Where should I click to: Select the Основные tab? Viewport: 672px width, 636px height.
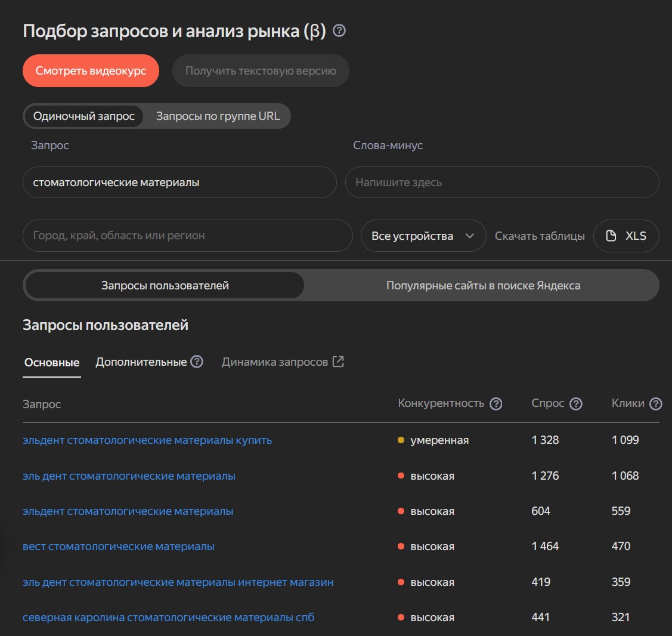tap(51, 362)
